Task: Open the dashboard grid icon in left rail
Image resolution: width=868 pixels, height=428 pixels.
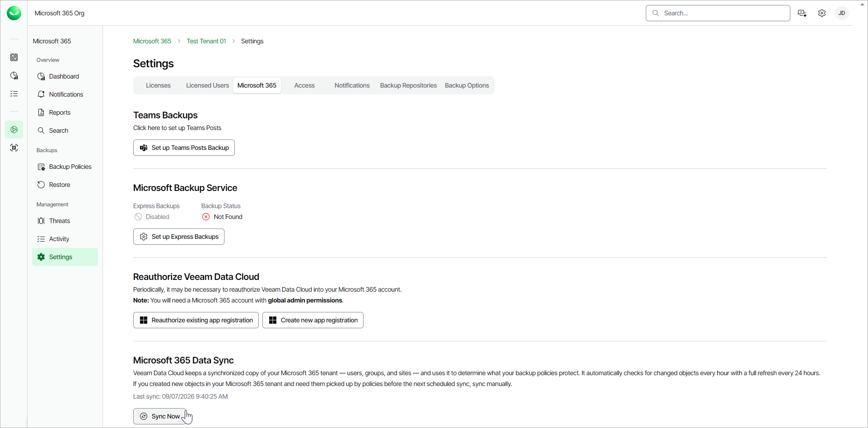Action: [14, 57]
